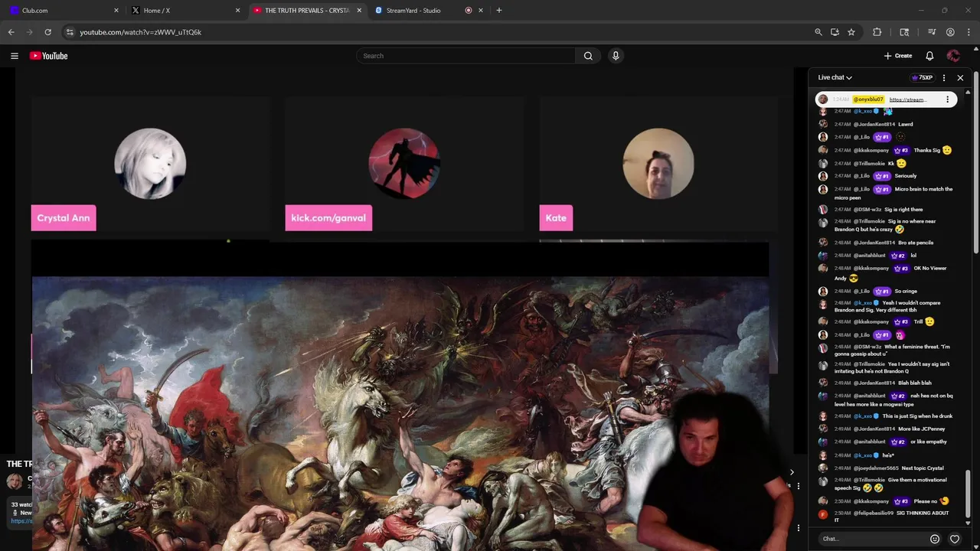This screenshot has height=551, width=980.
Task: Click the kick.com/ganval name label
Action: tap(328, 218)
